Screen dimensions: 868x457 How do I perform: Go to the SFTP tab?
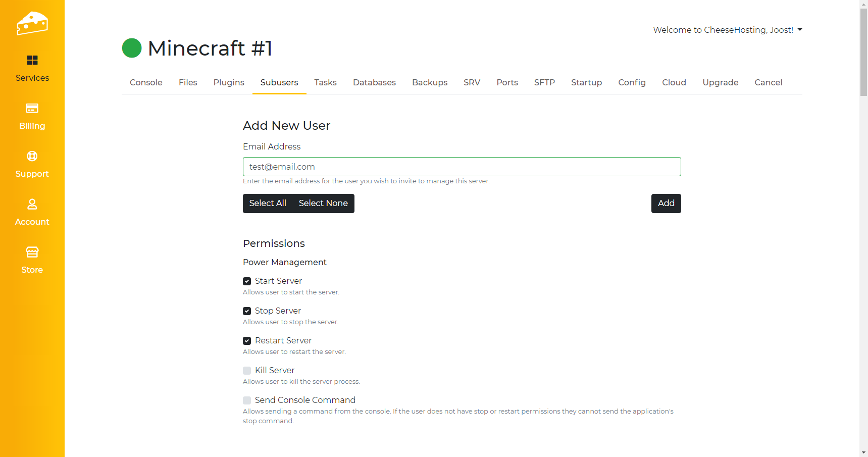coord(544,82)
